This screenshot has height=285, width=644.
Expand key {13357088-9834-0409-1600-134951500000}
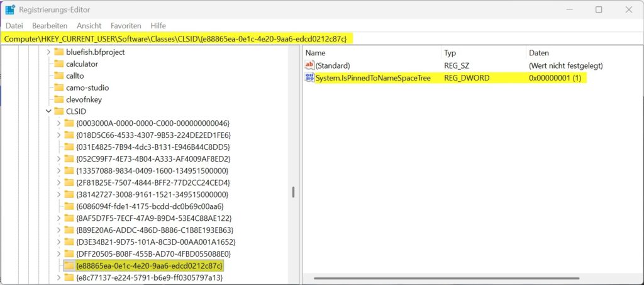point(58,170)
